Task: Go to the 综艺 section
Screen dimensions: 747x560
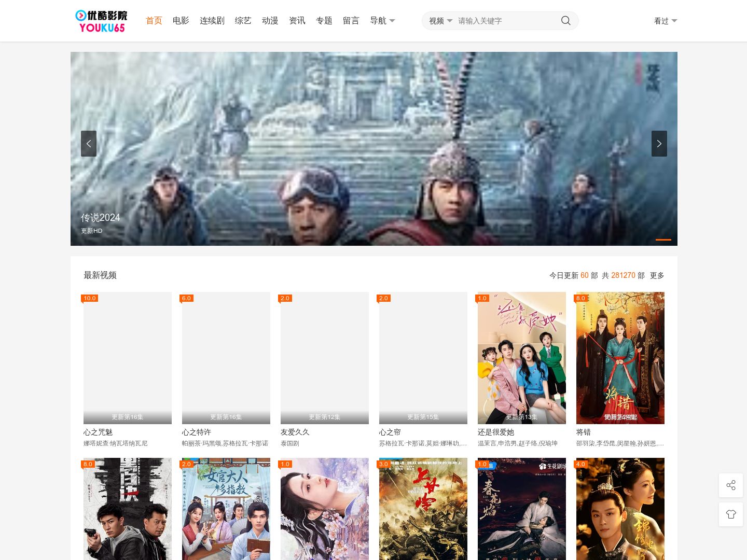Action: click(x=243, y=21)
